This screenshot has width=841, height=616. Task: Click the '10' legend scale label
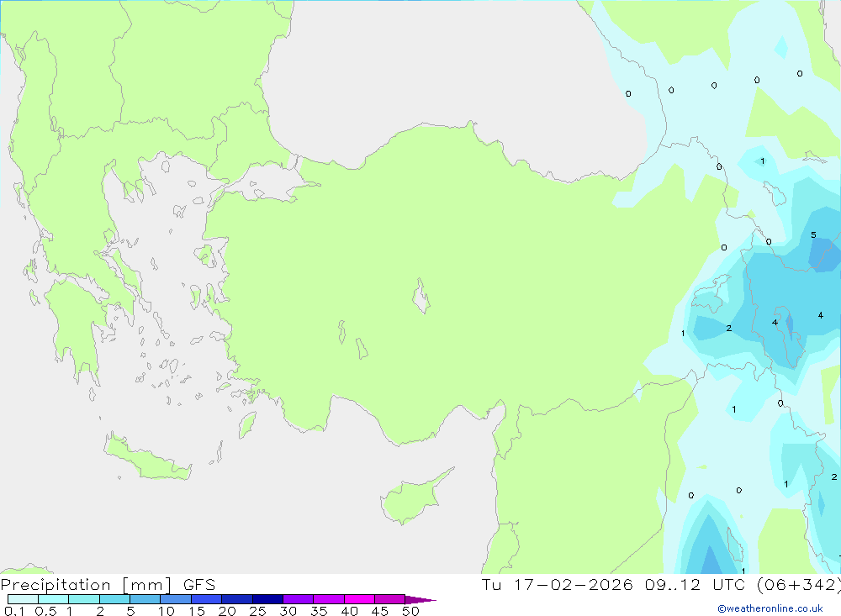167,611
